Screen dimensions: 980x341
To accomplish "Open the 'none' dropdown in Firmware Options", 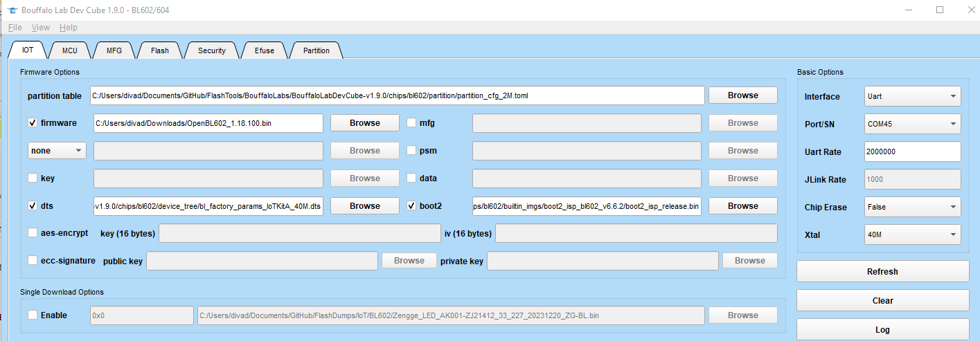I will point(57,151).
